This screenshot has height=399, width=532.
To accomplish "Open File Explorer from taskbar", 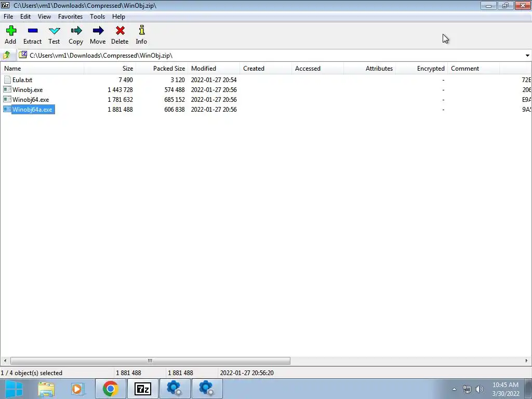I will click(x=46, y=389).
